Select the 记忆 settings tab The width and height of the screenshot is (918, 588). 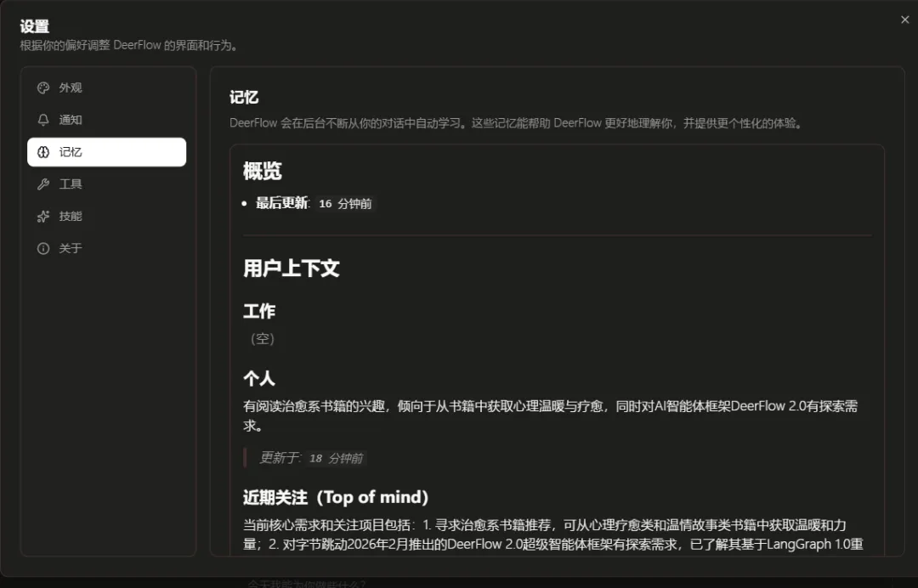pos(106,152)
